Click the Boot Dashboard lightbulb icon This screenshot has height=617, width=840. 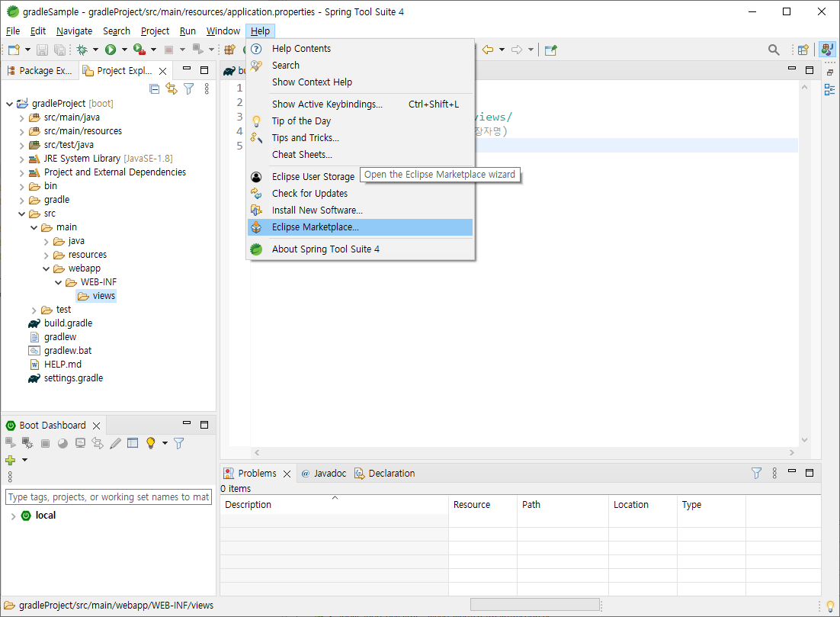[150, 443]
